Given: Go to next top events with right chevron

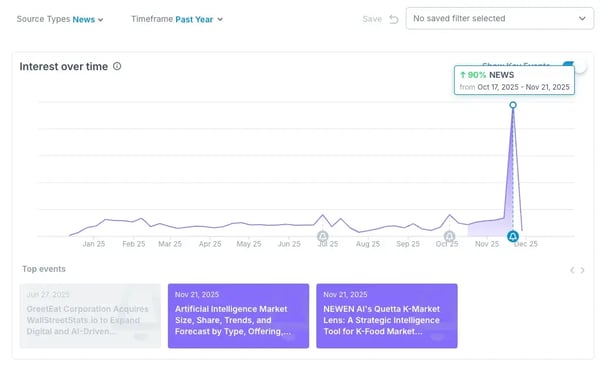Looking at the screenshot, I should coord(582,270).
